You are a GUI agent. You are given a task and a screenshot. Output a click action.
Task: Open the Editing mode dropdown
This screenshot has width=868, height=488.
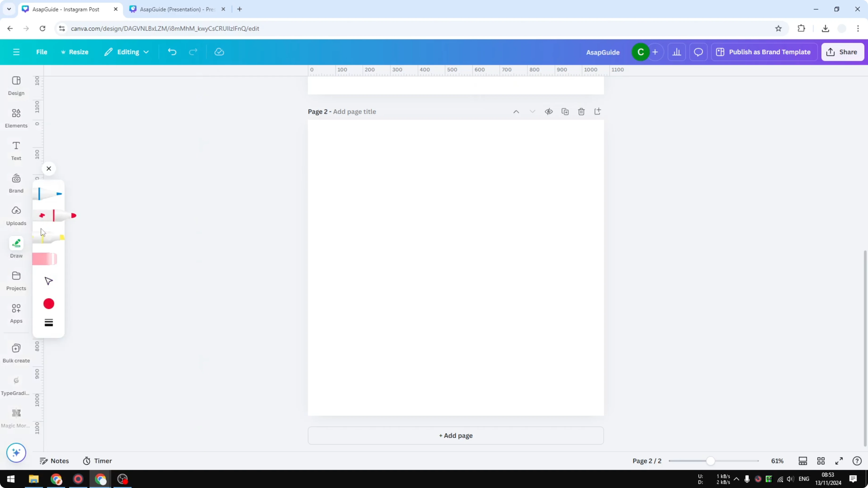(127, 52)
